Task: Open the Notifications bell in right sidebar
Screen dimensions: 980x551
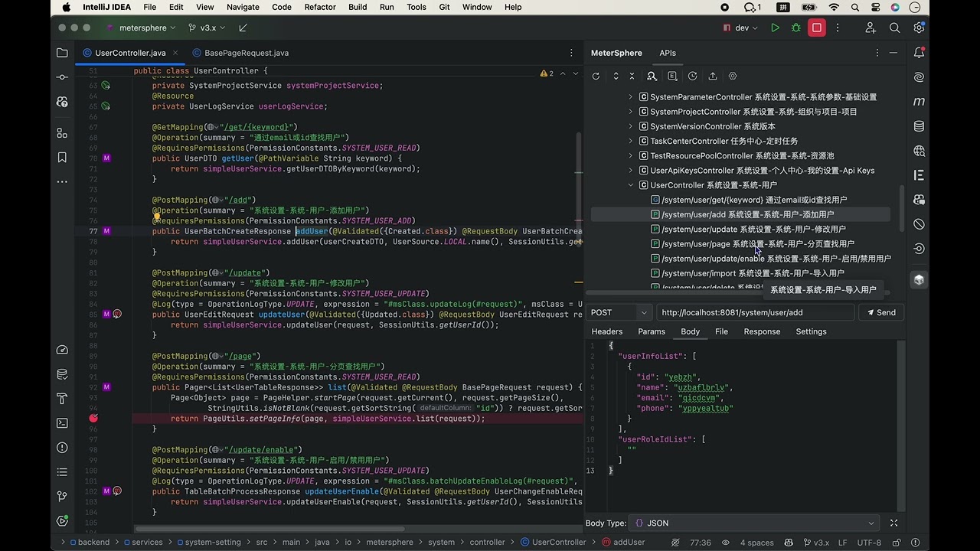Action: coord(919,53)
